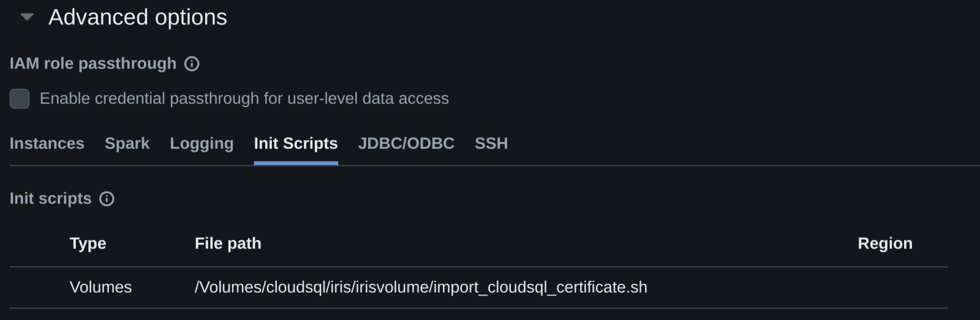Open the IAM role passthrough info icon
980x320 pixels.
(x=192, y=64)
